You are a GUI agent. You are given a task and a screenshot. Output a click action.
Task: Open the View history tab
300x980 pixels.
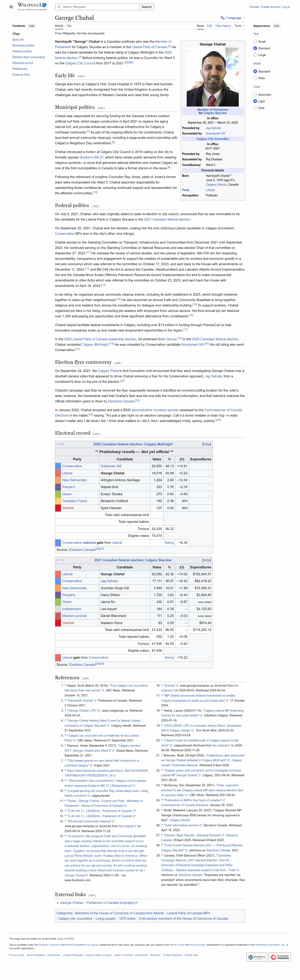(x=223, y=26)
